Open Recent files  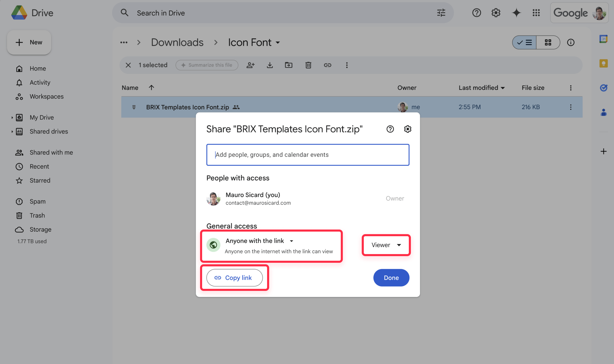(32, 167)
